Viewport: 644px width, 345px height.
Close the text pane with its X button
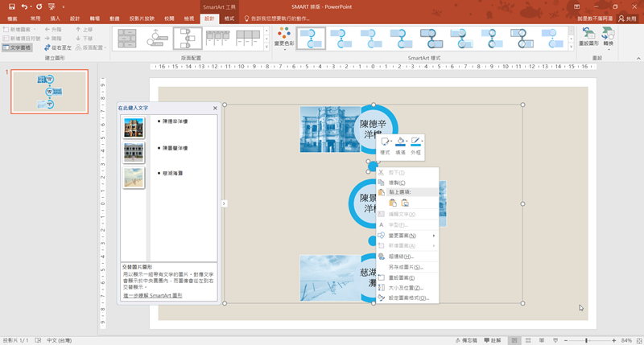215,108
